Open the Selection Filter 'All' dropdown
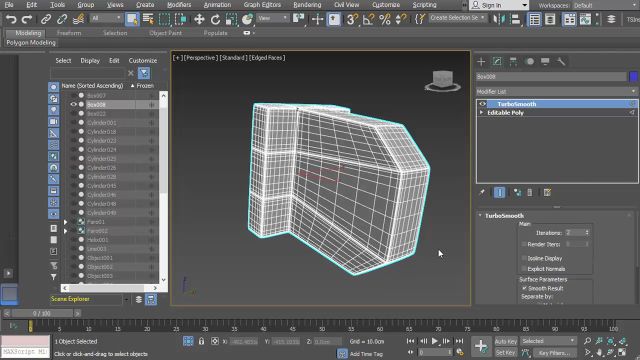The image size is (640, 360). (107, 18)
